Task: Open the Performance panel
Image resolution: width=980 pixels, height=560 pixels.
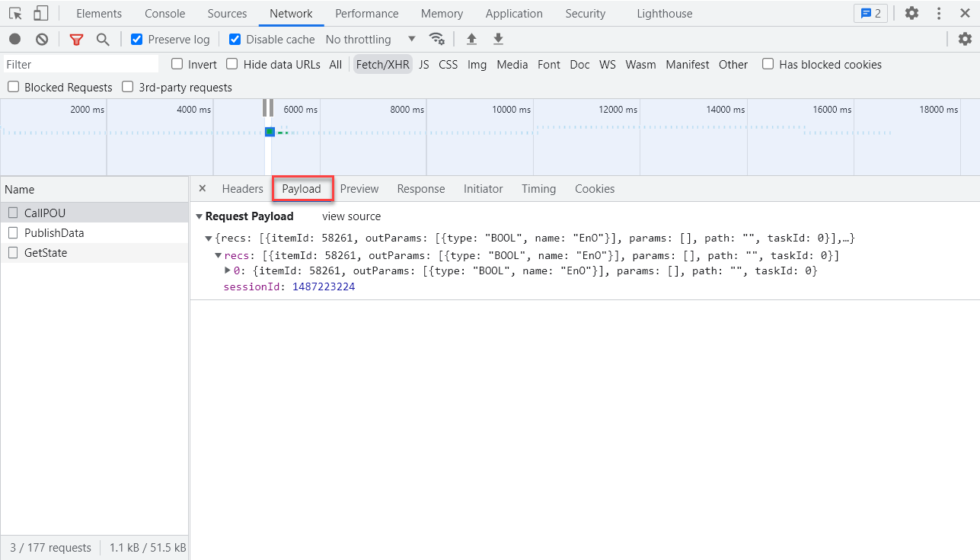Action: [x=367, y=14]
